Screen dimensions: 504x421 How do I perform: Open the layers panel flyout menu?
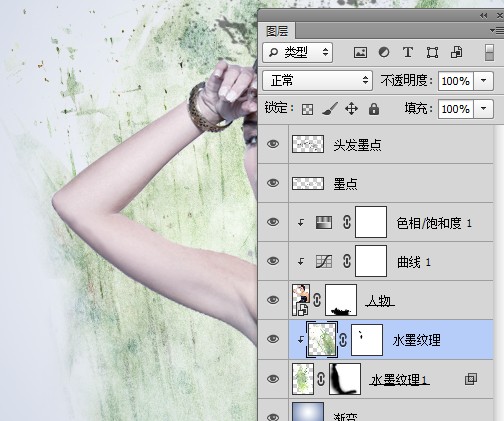pos(497,31)
